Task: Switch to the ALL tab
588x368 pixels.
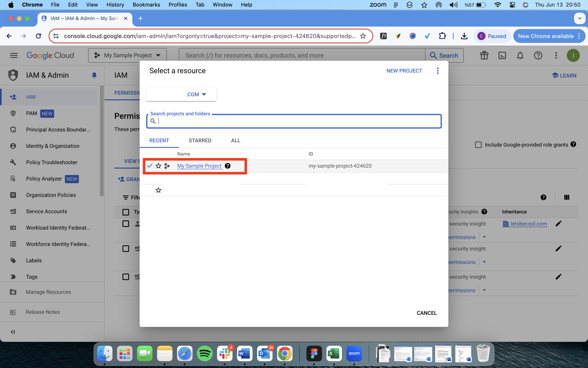Action: tap(235, 140)
